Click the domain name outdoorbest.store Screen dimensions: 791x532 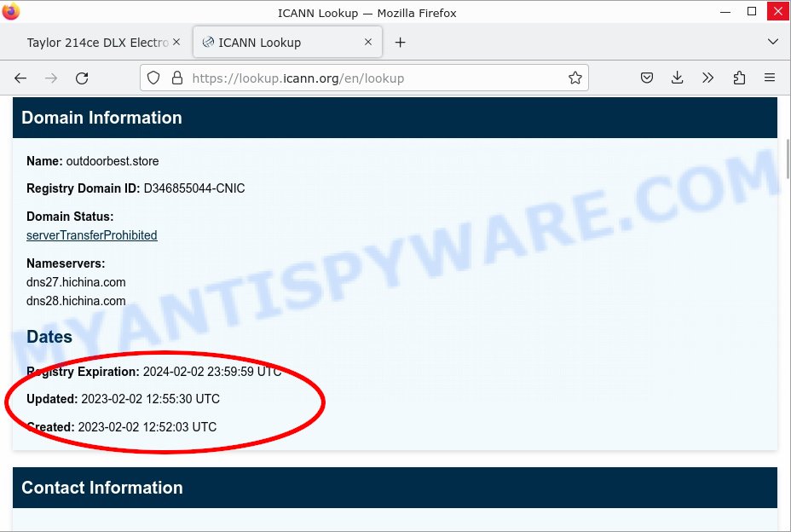click(113, 161)
